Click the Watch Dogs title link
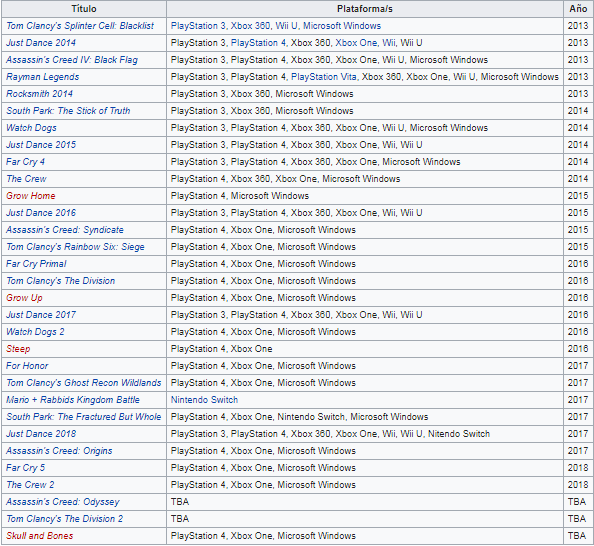 tap(31, 128)
